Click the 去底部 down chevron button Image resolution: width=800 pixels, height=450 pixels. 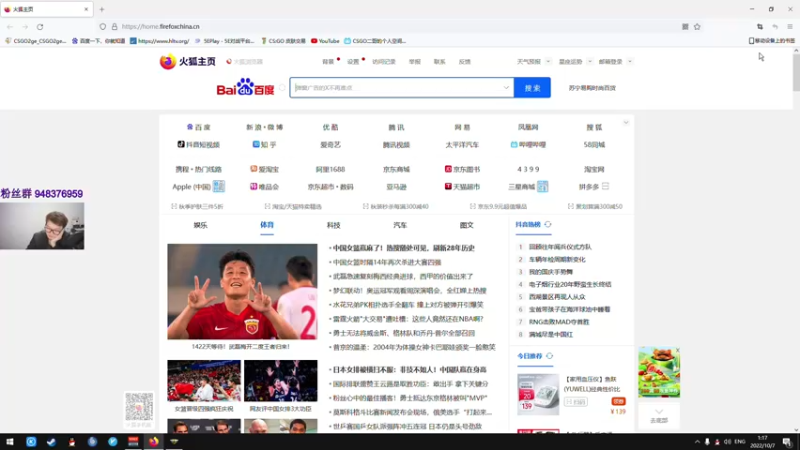coord(659,415)
